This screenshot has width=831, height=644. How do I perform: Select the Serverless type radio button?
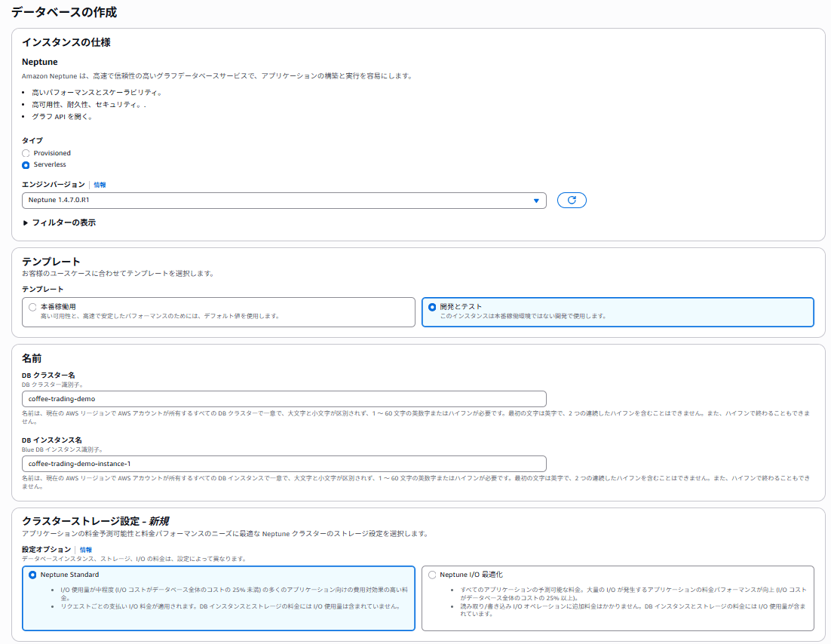(x=26, y=165)
